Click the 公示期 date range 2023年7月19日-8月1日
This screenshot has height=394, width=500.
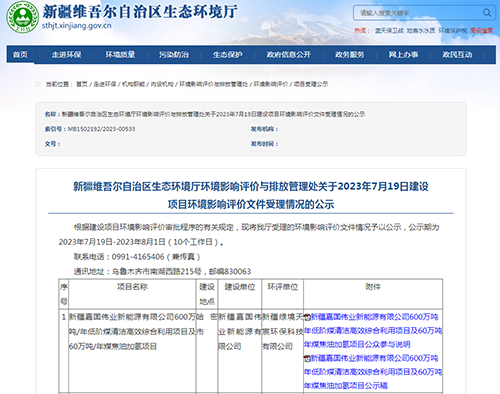pyautogui.click(x=112, y=242)
